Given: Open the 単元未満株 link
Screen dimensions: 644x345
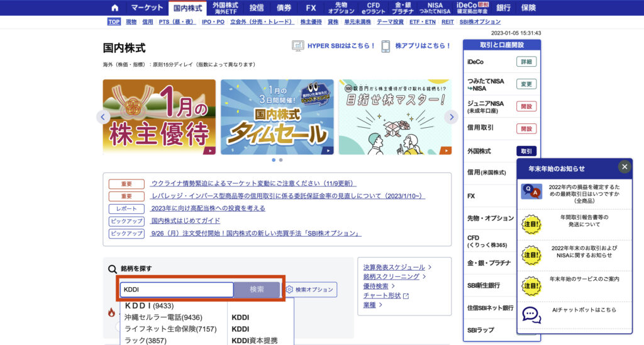Looking at the screenshot, I should (x=358, y=22).
